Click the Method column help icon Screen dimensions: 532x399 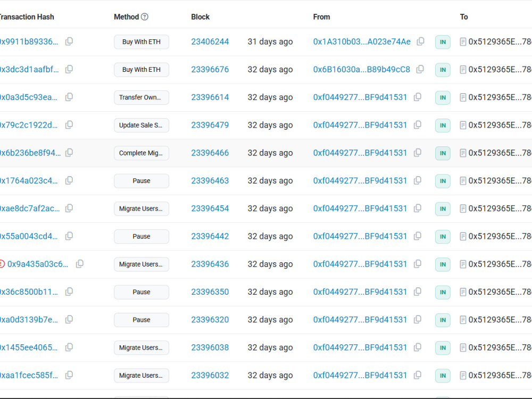tap(145, 16)
